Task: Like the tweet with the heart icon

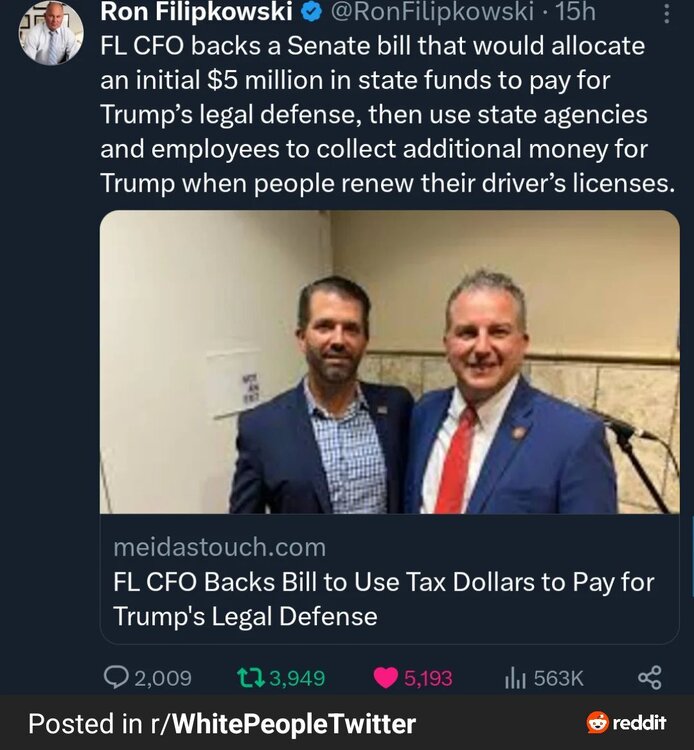Action: [x=385, y=678]
